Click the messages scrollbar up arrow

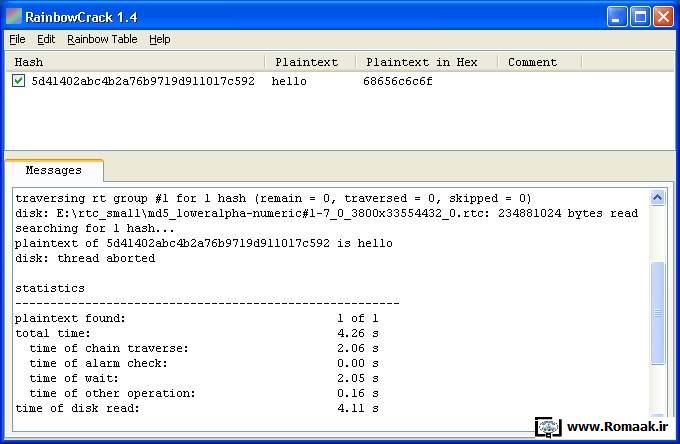pos(657,198)
